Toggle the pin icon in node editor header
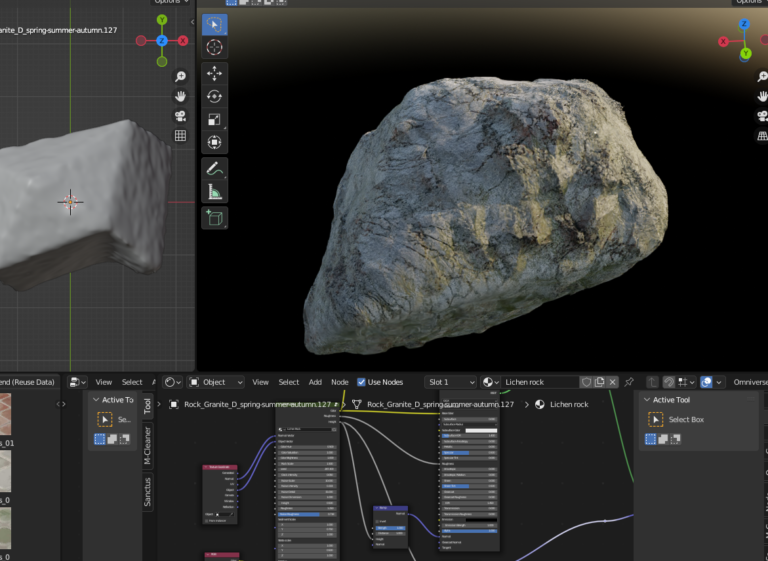Screen dimensions: 768x561 [629, 382]
